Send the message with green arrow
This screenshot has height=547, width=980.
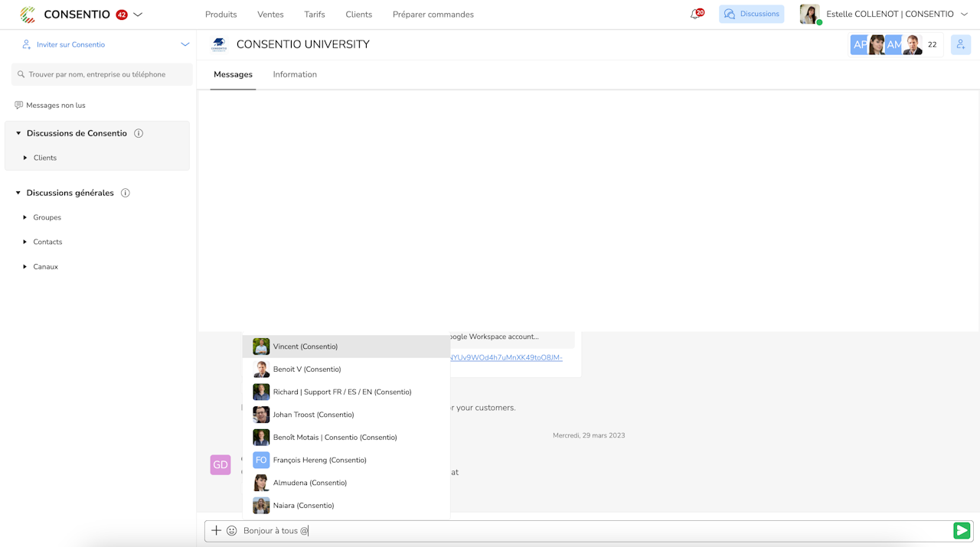pyautogui.click(x=962, y=530)
